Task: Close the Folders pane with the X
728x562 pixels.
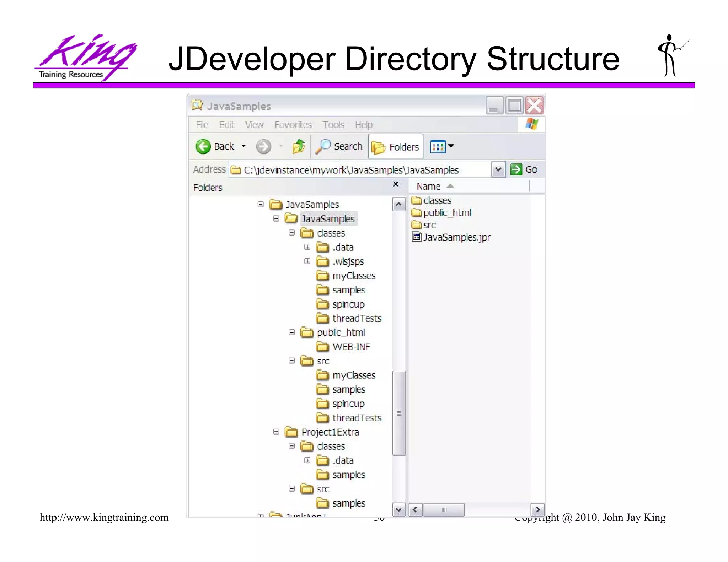Action: click(x=396, y=184)
